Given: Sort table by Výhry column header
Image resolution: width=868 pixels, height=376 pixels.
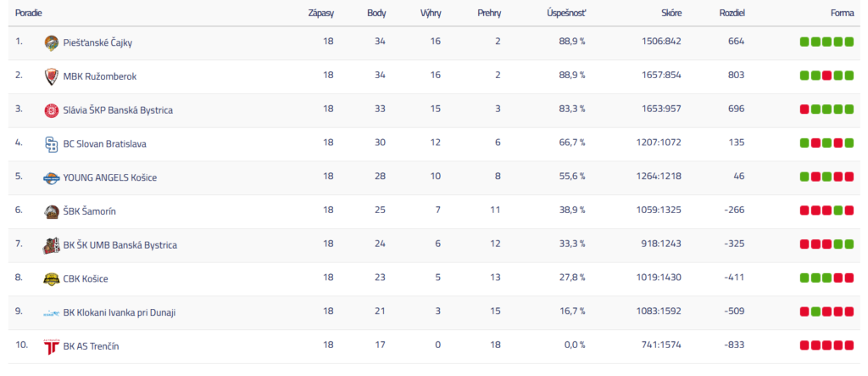Looking at the screenshot, I should 430,14.
